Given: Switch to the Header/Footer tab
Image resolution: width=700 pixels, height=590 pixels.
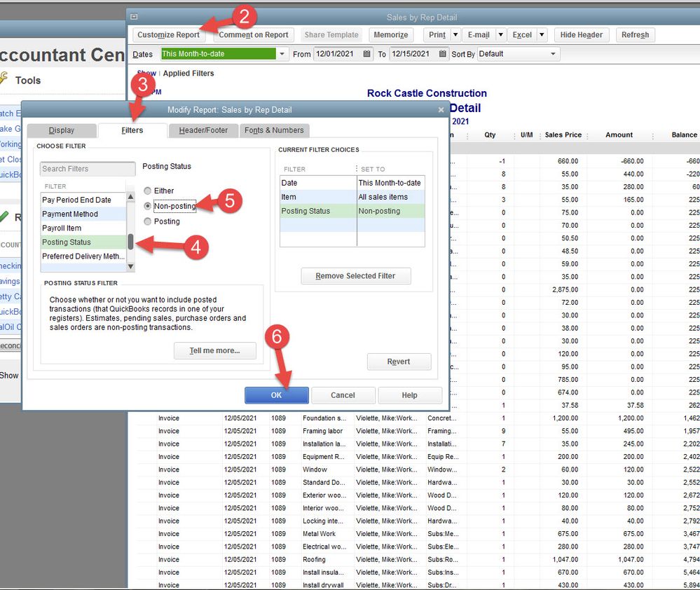Looking at the screenshot, I should coord(203,130).
